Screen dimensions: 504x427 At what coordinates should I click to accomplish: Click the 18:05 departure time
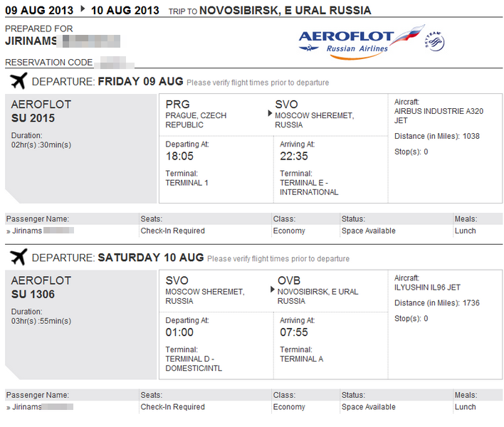(x=179, y=156)
